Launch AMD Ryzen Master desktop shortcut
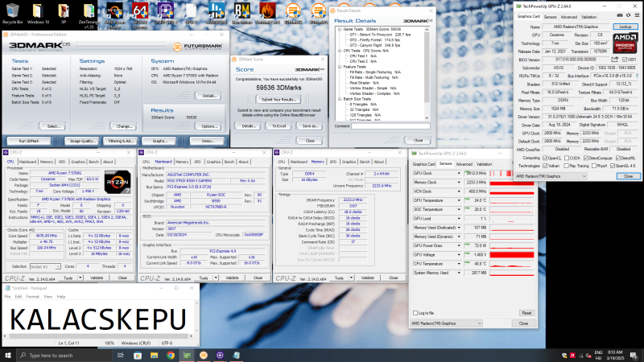The height and width of the screenshot is (362, 644). pos(114,14)
